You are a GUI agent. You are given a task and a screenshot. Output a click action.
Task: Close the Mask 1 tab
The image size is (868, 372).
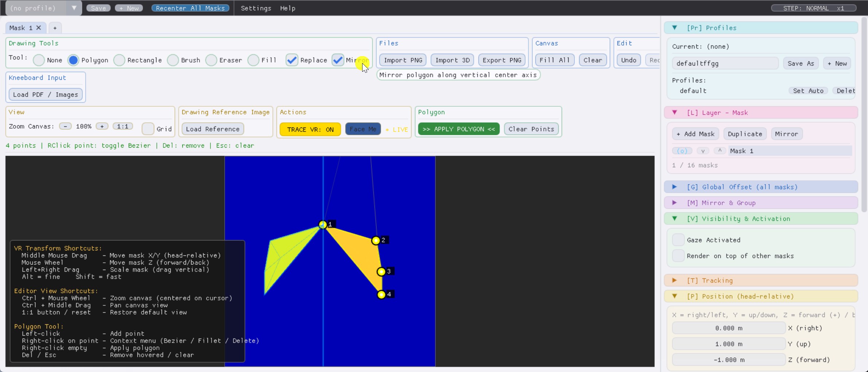pyautogui.click(x=38, y=28)
